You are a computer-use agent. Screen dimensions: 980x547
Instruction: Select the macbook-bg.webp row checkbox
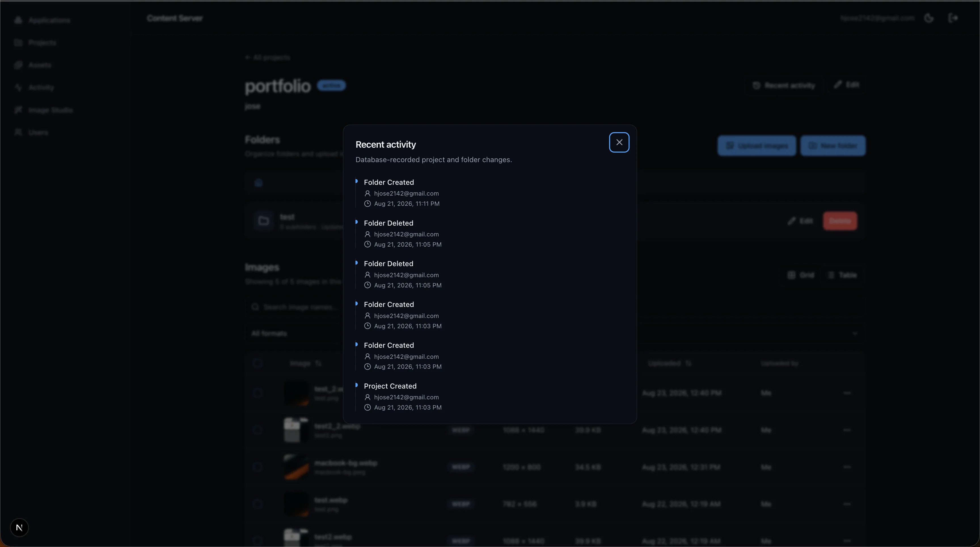257,467
